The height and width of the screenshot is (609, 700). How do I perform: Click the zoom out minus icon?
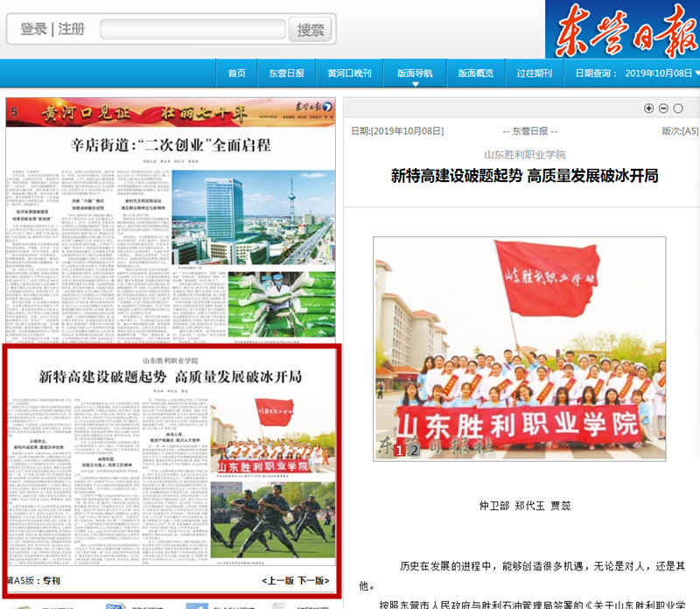coord(663,108)
